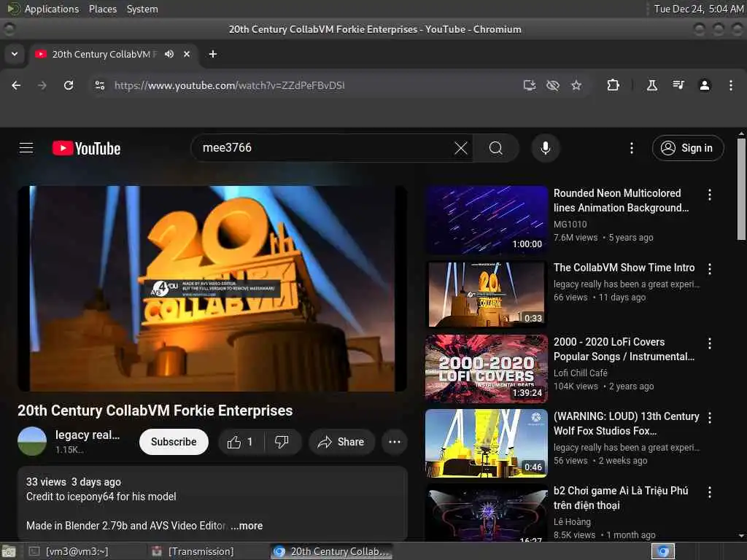This screenshot has height=560, width=747.
Task: Click the video player
Action: pyautogui.click(x=212, y=289)
